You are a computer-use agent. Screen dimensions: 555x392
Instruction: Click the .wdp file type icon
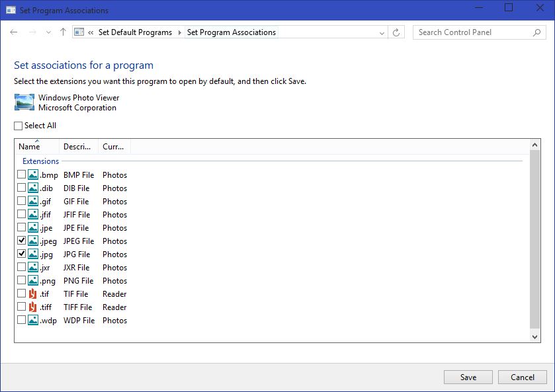33,320
